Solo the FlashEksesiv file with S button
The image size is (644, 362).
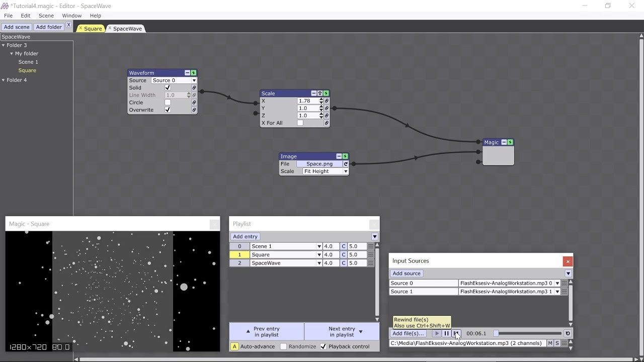pos(557,343)
